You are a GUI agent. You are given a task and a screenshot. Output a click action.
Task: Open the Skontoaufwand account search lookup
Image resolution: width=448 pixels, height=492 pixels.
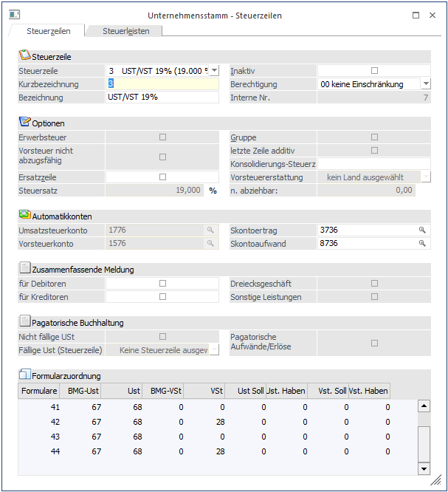point(422,243)
